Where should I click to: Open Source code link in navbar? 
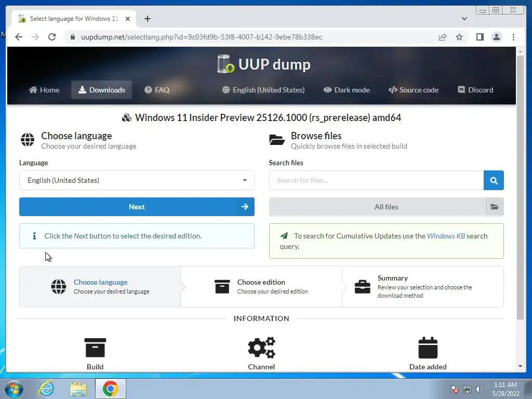click(413, 90)
